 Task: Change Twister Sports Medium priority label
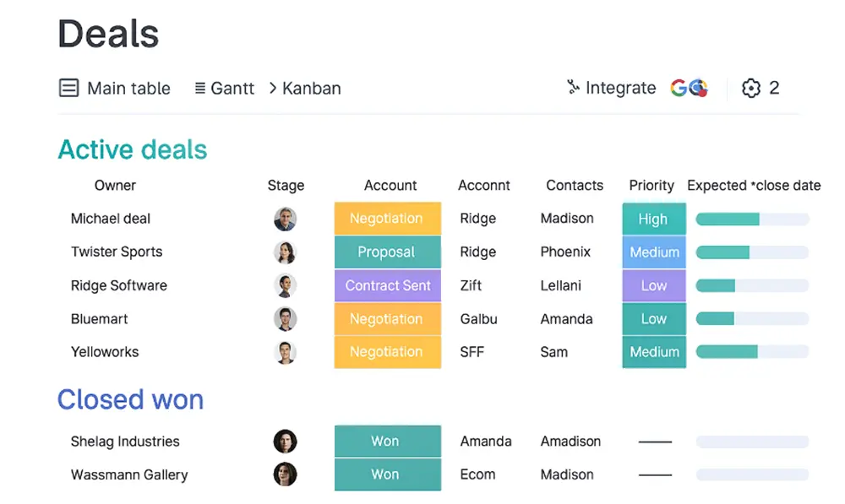(x=654, y=252)
